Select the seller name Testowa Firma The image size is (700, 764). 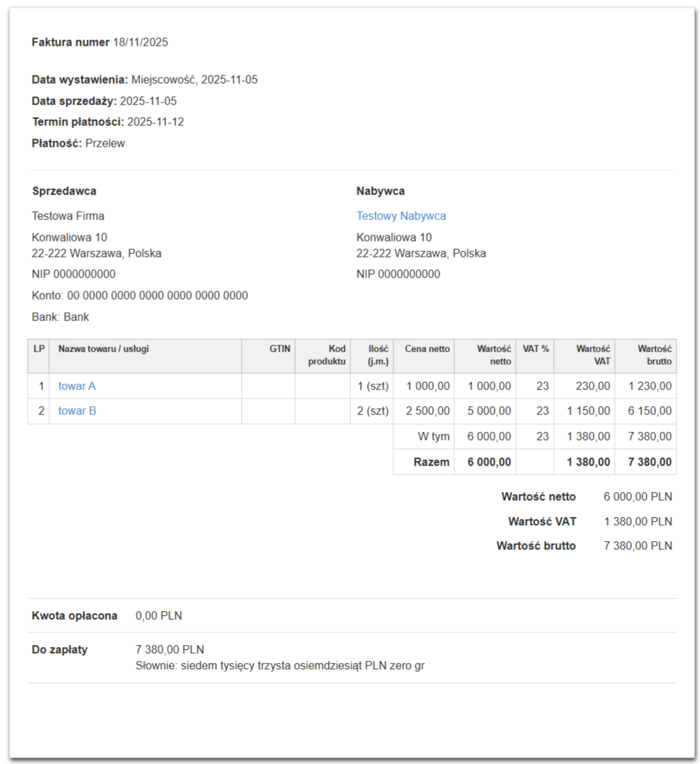[x=68, y=216]
